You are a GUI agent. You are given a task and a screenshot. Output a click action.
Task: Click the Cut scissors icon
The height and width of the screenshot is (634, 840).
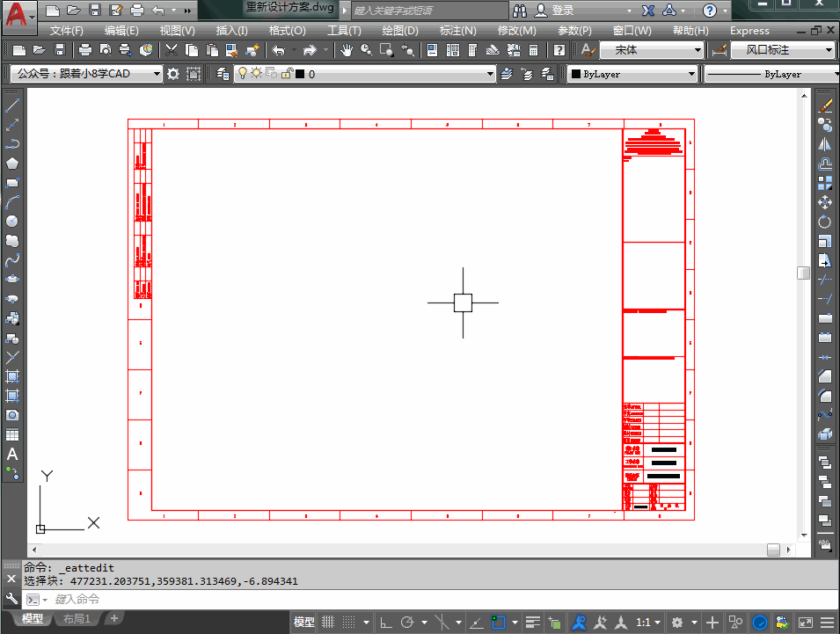pos(172,50)
